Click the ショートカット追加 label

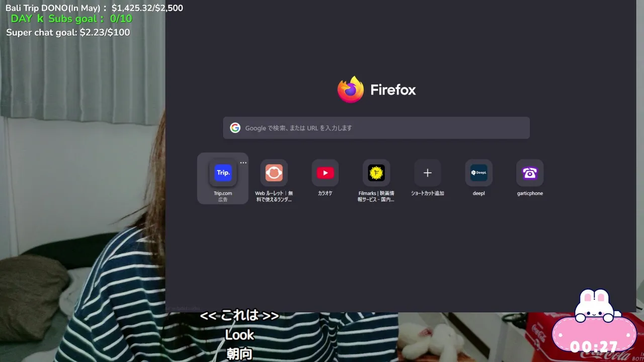428,193
